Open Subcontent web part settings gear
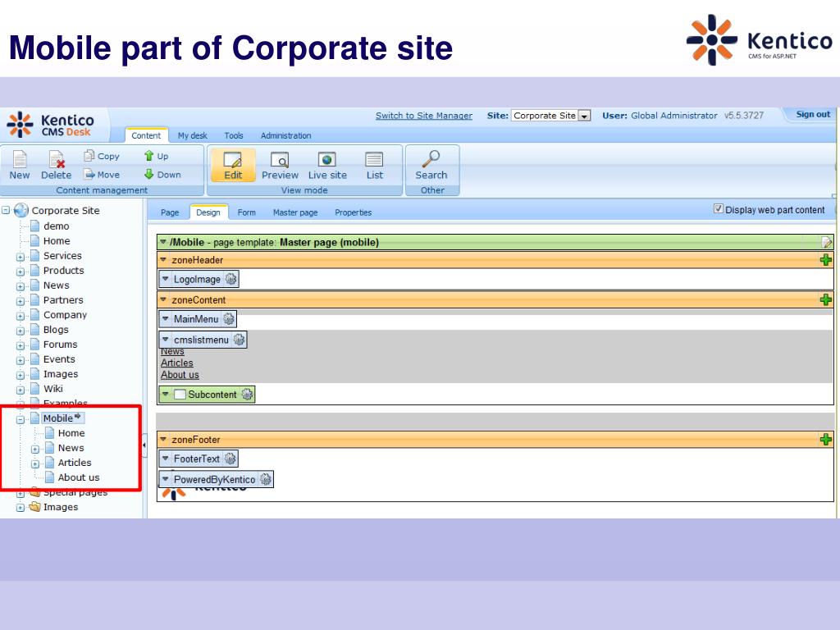 tap(247, 395)
